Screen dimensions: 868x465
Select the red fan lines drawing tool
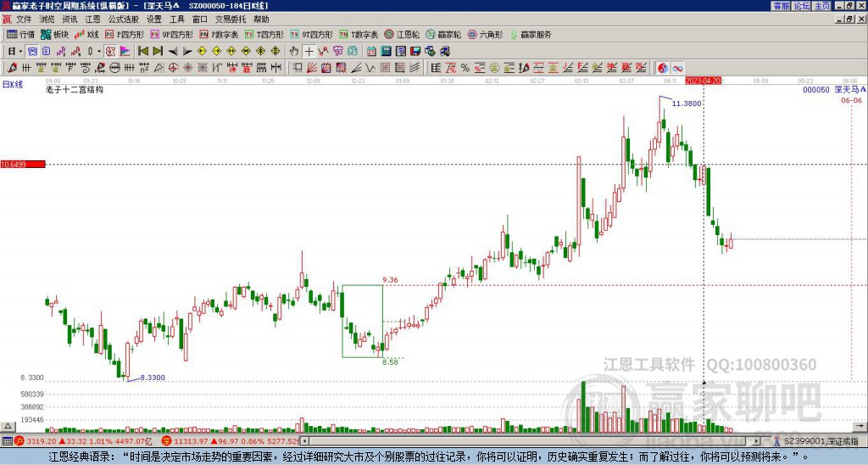coord(312,68)
